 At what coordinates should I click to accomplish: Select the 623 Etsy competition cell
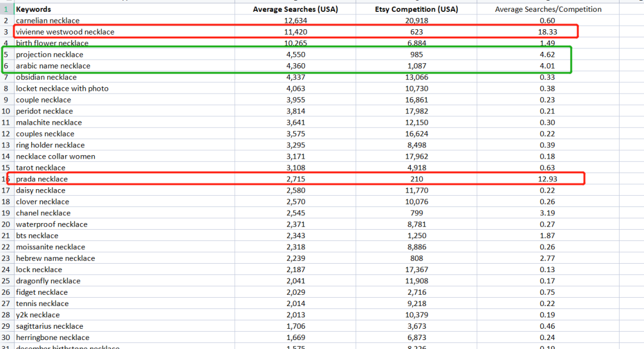click(x=416, y=32)
